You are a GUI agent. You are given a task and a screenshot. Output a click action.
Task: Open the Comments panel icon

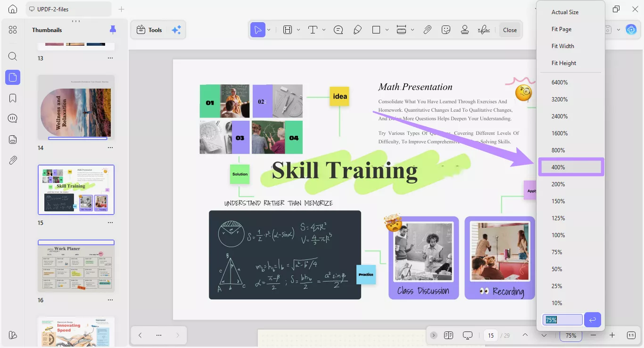coord(13,118)
